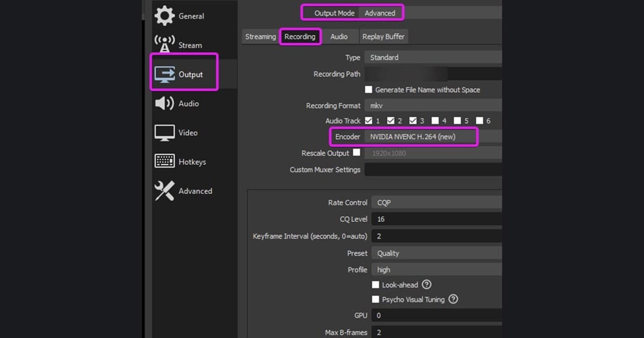Open the Replay Buffer tab
This screenshot has width=644, height=338.
point(384,36)
